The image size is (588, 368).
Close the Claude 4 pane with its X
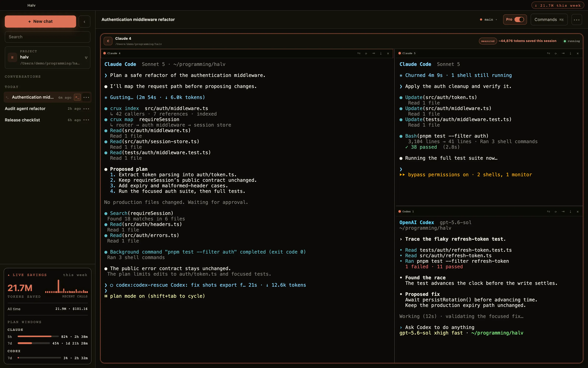coord(388,53)
